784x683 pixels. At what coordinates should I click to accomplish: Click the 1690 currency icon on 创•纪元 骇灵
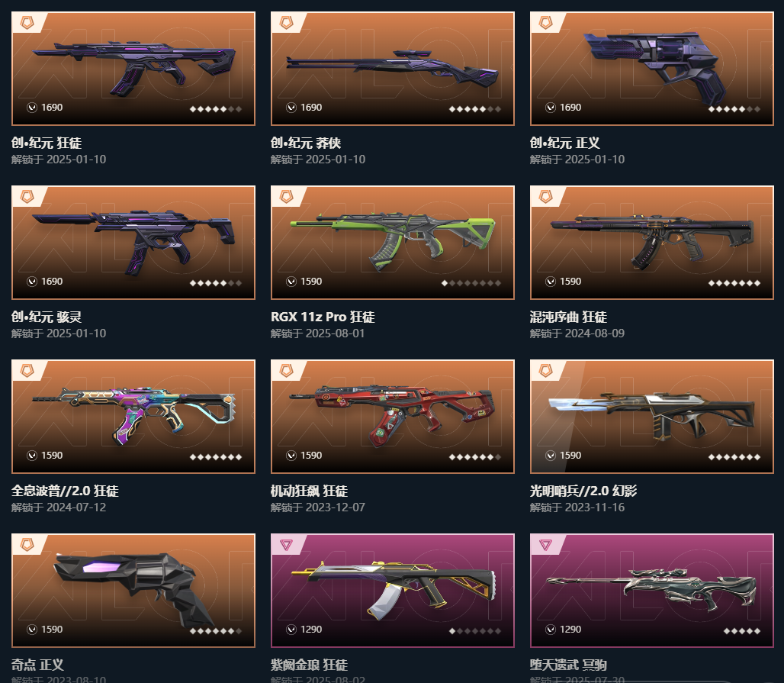[x=32, y=282]
